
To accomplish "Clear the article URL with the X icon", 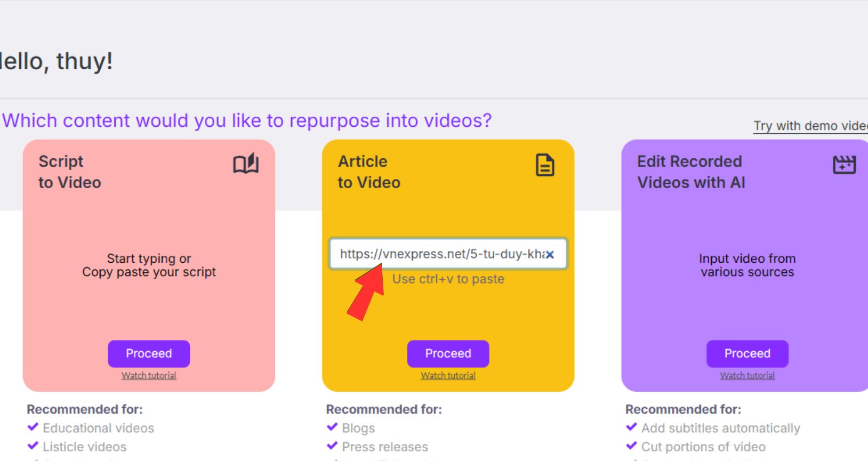I will 550,255.
